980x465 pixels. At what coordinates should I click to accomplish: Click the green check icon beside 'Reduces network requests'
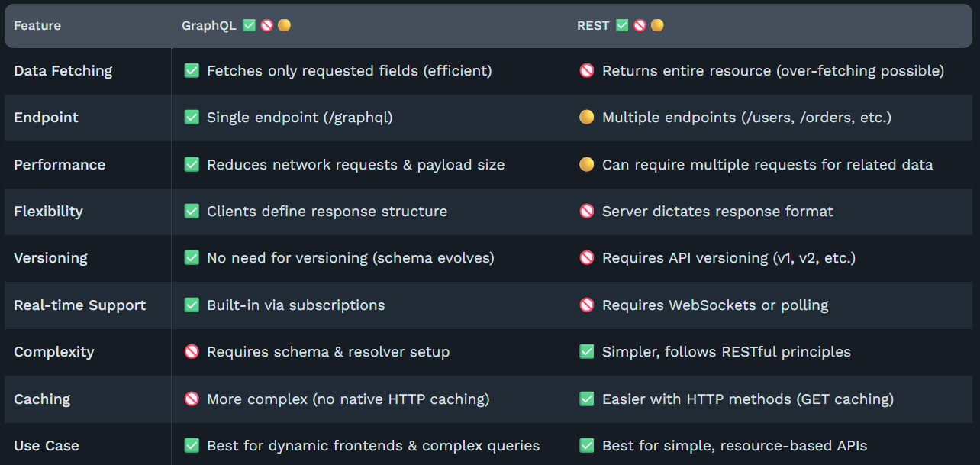point(192,165)
